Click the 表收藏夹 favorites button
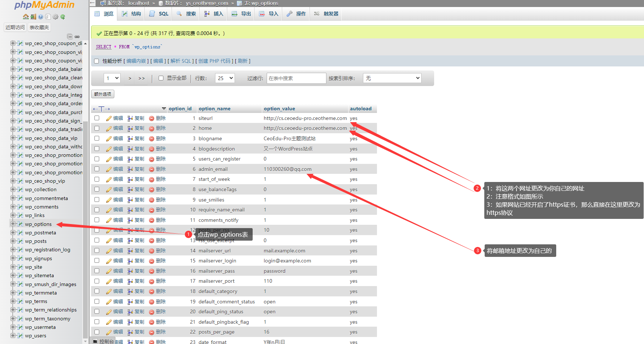 coord(39,27)
